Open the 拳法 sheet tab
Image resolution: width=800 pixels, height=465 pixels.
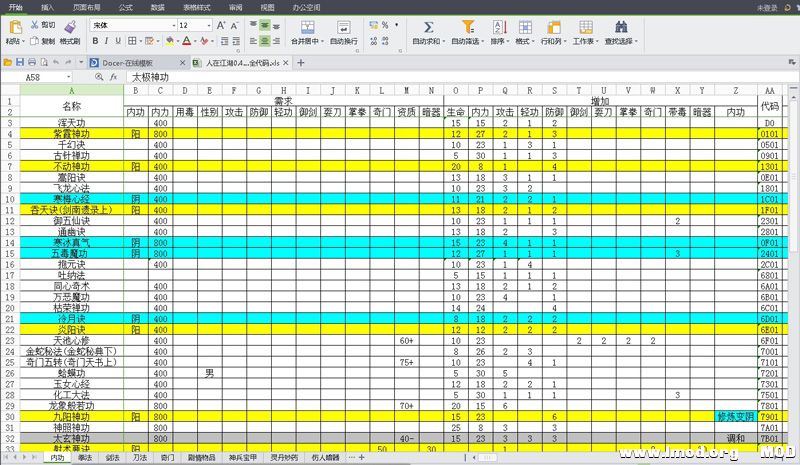[85, 457]
